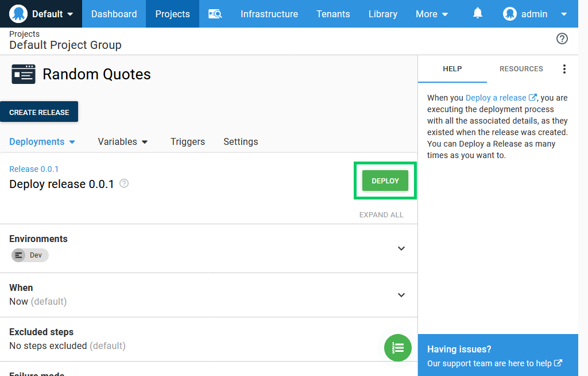588x376 pixels.
Task: Click the 'Now (default)' value
Action: point(38,302)
